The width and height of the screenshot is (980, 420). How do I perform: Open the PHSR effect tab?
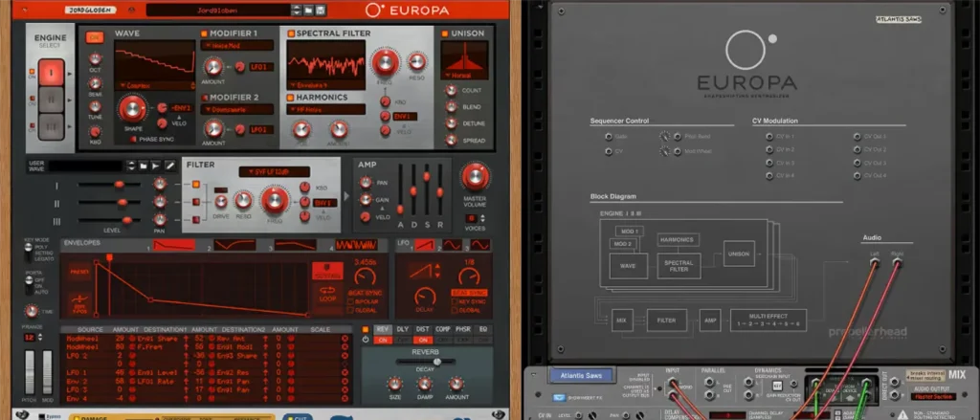coord(463,329)
